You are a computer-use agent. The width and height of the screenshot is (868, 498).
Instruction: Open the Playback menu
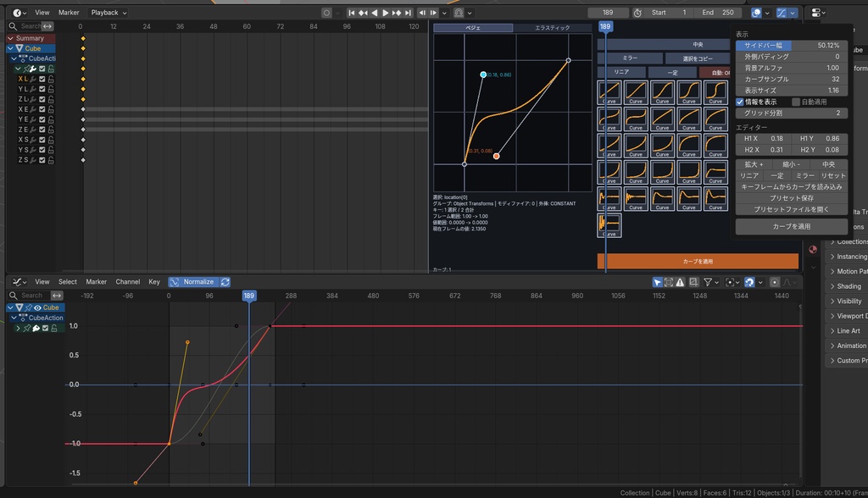tap(105, 12)
